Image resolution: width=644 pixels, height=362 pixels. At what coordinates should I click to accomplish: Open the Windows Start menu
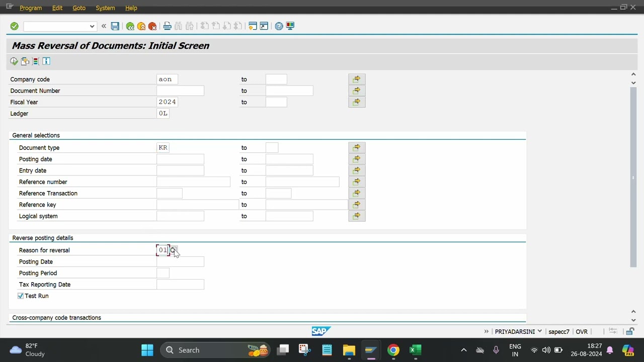(x=147, y=350)
